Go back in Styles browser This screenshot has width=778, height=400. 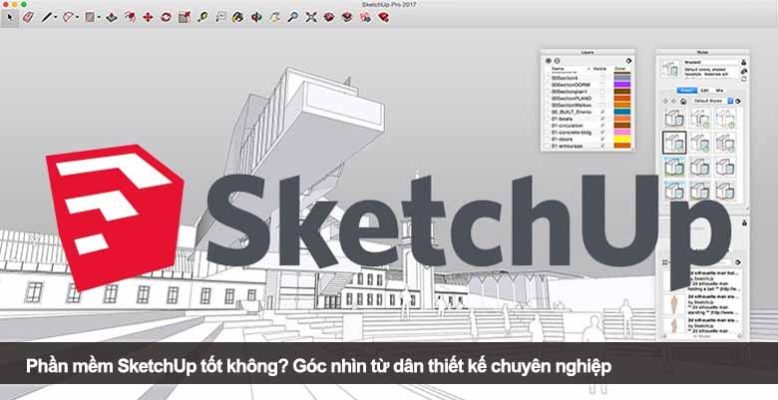pyautogui.click(x=665, y=101)
